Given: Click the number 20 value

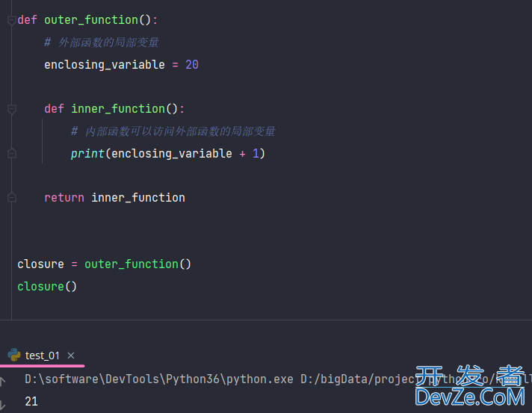Looking at the screenshot, I should pyautogui.click(x=192, y=65).
